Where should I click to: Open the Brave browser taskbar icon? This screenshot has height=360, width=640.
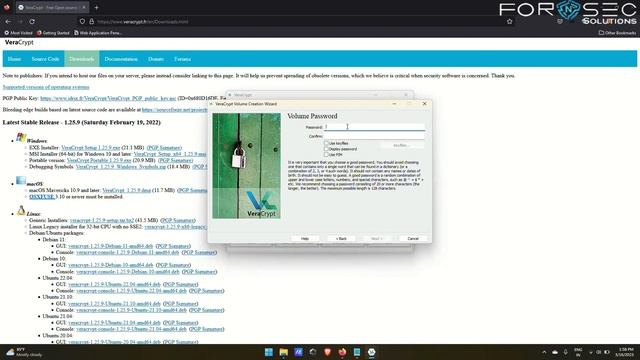(327, 352)
